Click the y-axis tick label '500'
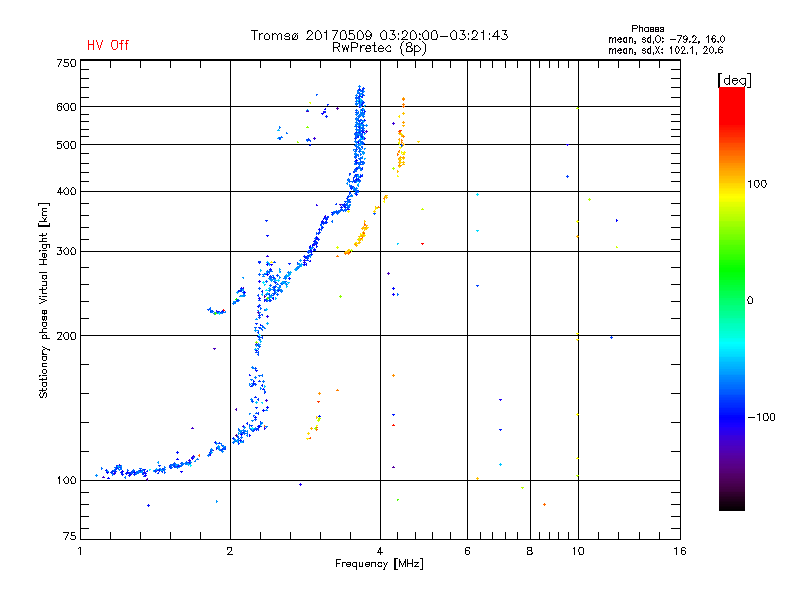 pyautogui.click(x=66, y=145)
